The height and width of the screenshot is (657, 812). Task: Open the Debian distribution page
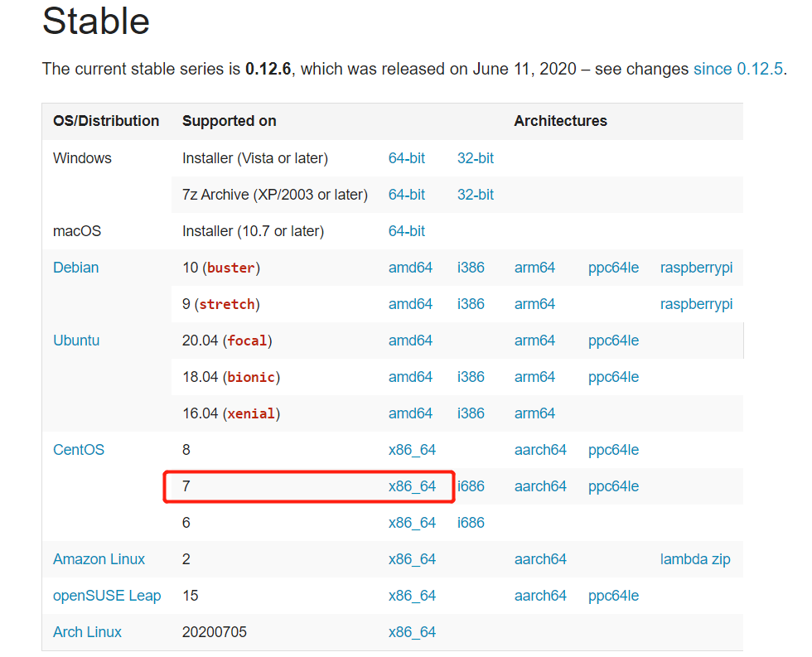click(x=75, y=268)
